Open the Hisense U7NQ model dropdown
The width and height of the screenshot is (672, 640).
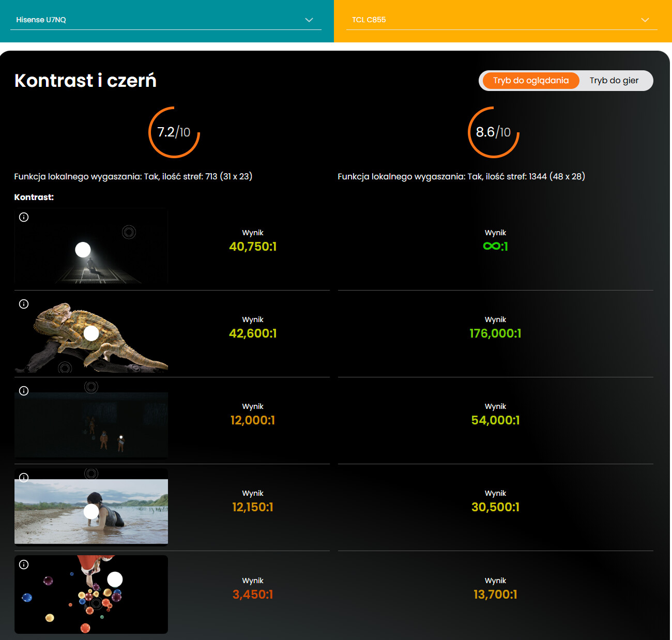[x=165, y=20]
